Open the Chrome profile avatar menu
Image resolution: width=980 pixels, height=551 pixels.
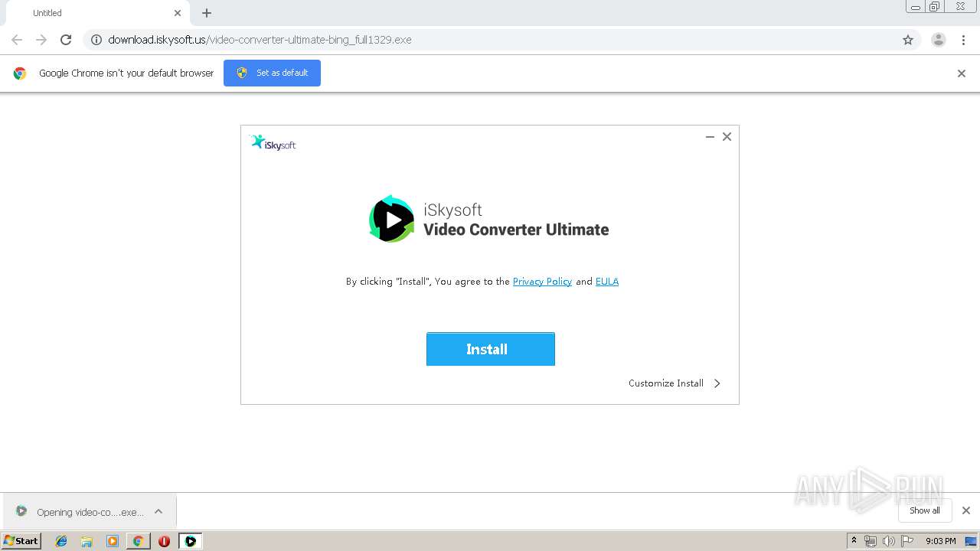tap(939, 40)
